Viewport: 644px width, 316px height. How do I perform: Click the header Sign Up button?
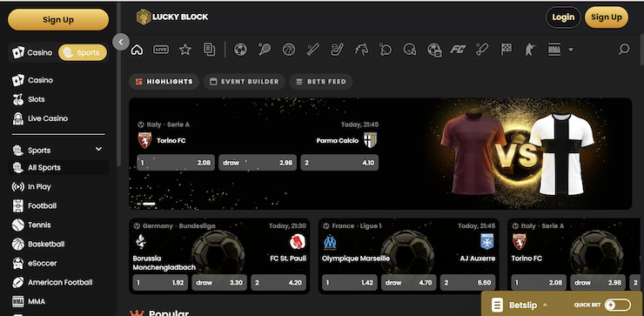click(607, 17)
